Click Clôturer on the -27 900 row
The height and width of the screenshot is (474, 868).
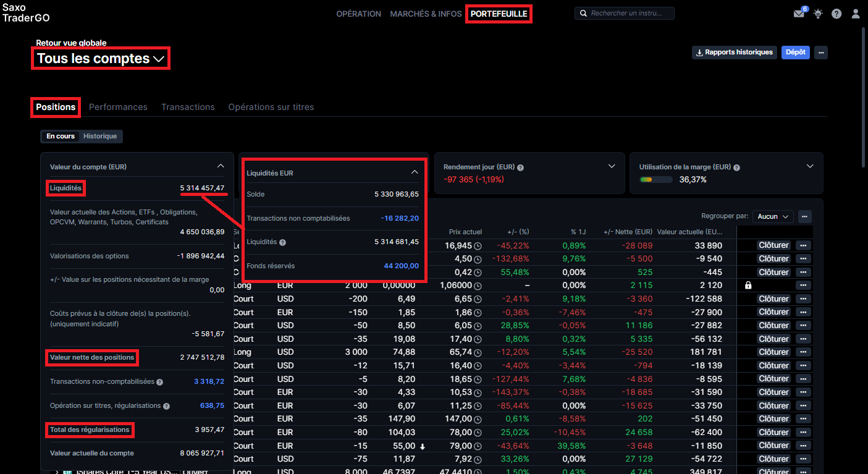(773, 312)
